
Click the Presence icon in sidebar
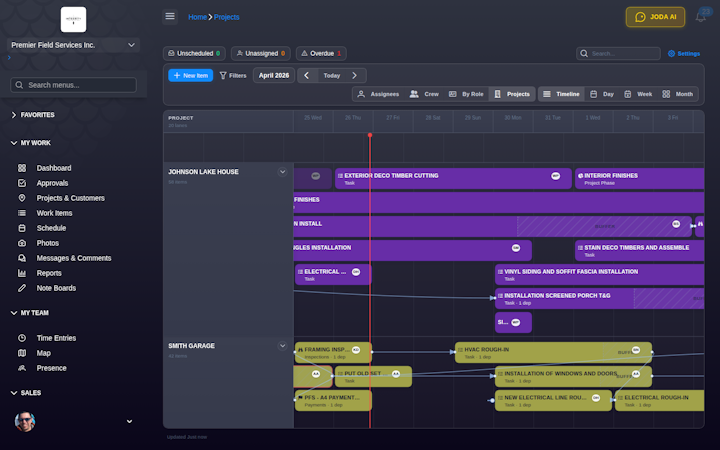coord(22,368)
